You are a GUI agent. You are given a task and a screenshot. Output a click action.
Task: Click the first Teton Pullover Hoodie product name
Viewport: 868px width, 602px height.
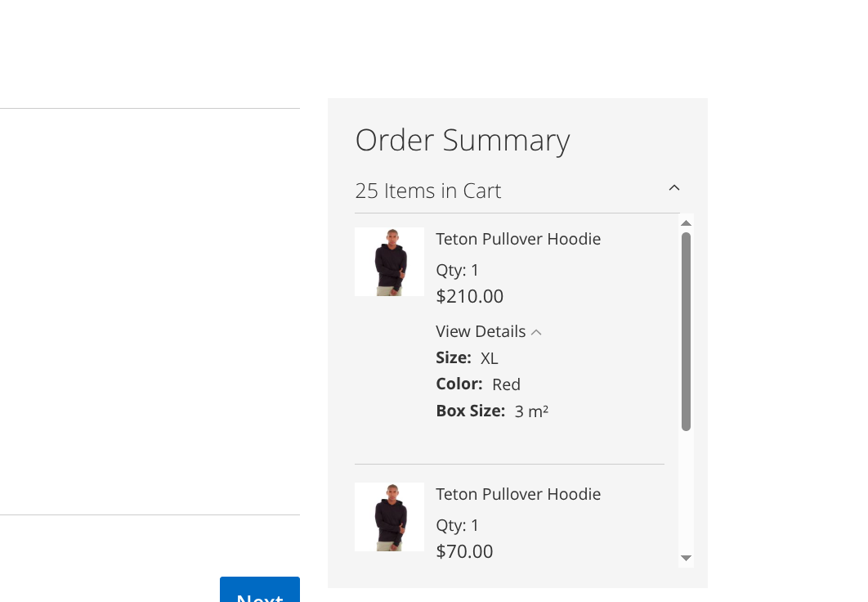pyautogui.click(x=518, y=239)
